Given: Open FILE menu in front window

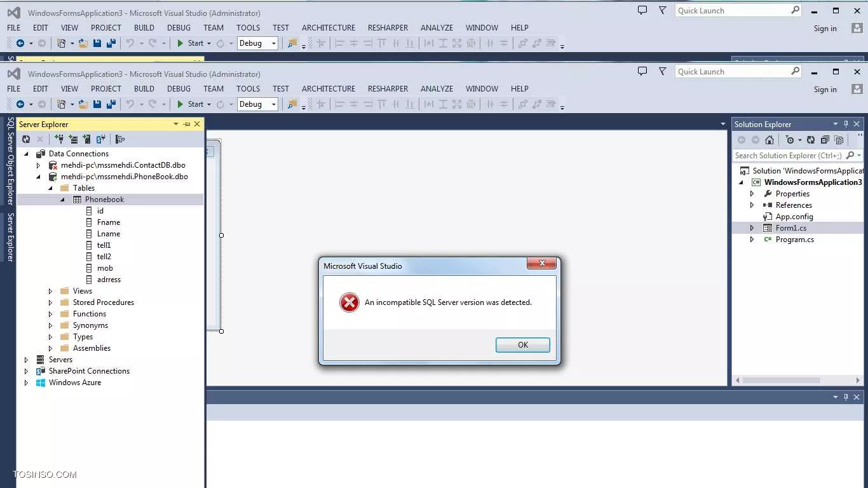Looking at the screenshot, I should [13, 88].
